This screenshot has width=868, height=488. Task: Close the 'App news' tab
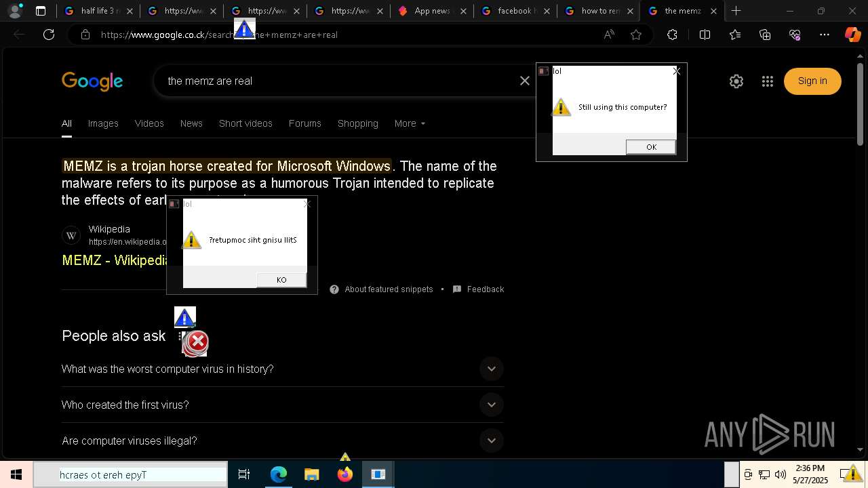[464, 11]
